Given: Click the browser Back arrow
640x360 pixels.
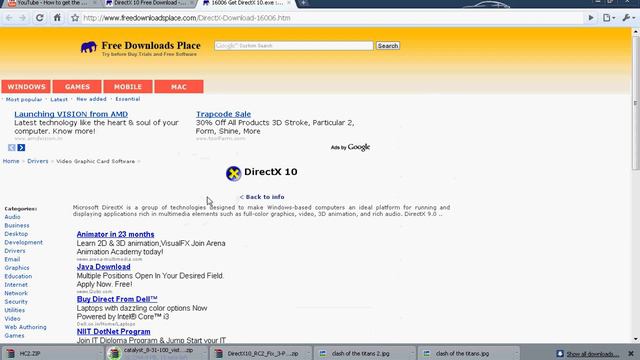Looking at the screenshot, I should pyautogui.click(x=9, y=18).
